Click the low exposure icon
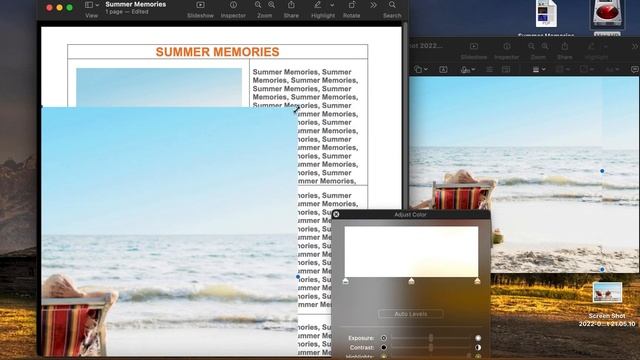The image size is (640, 360). [x=384, y=338]
